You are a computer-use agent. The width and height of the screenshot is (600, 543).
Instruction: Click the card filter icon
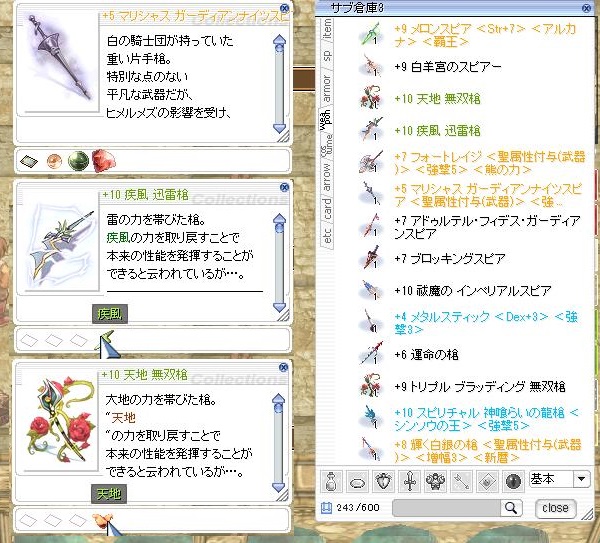tap(488, 481)
